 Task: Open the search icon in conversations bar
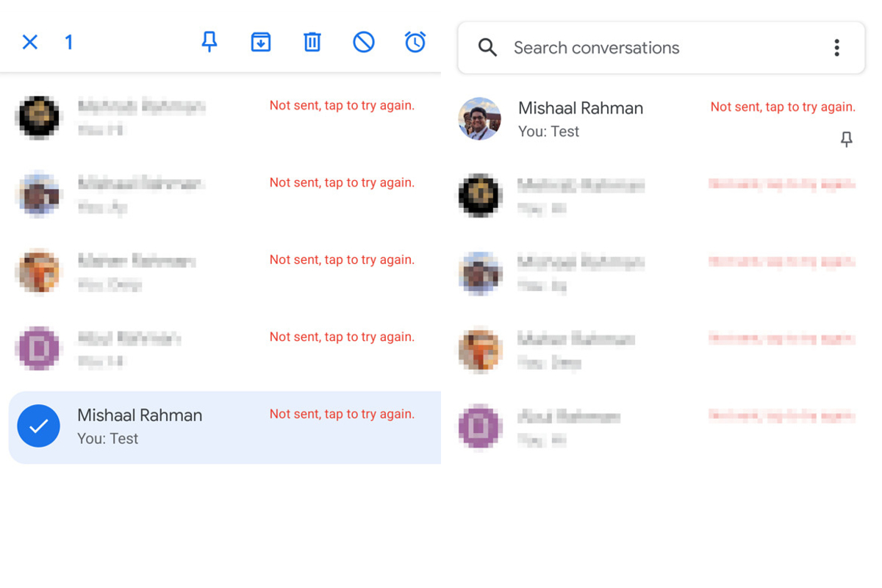click(487, 47)
